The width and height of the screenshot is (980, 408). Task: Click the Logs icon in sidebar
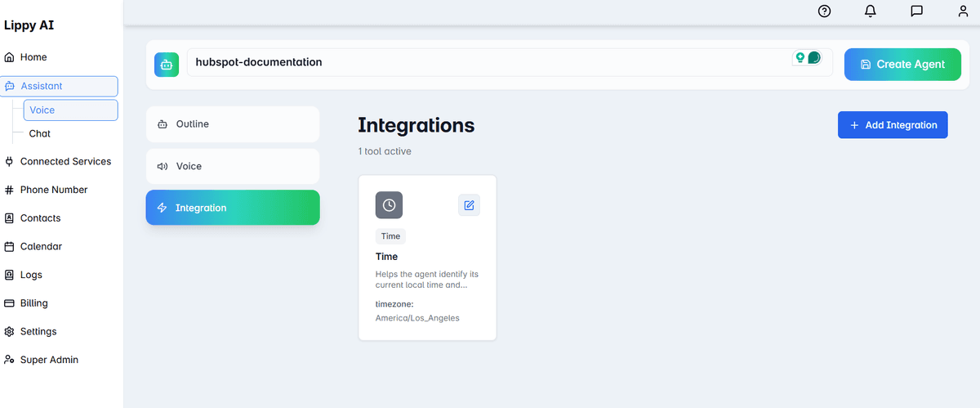click(x=10, y=275)
